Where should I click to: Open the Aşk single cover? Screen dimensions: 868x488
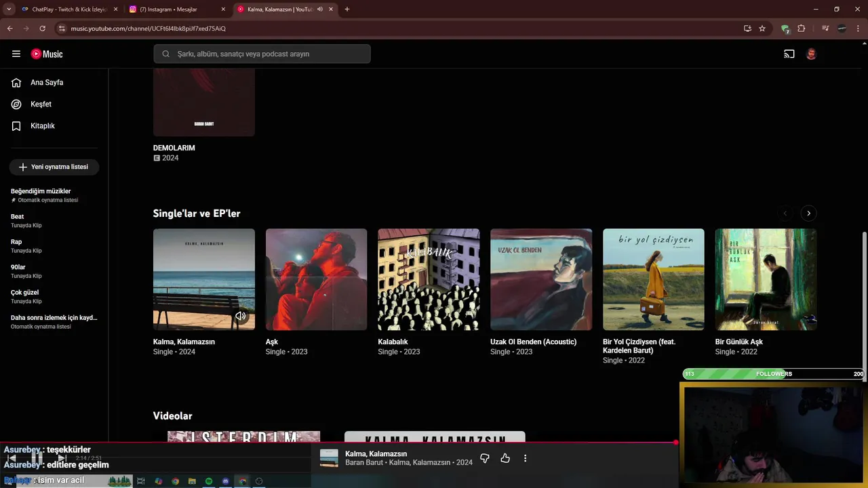pyautogui.click(x=316, y=279)
